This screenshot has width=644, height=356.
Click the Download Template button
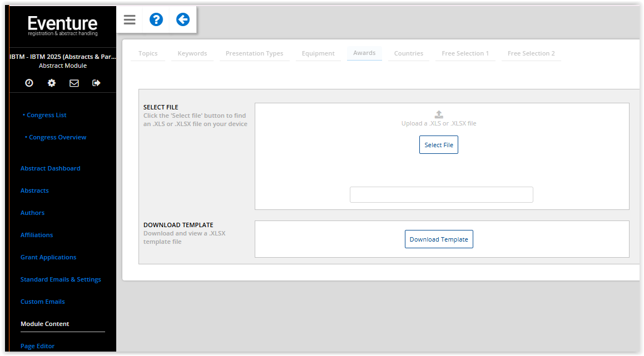point(439,239)
